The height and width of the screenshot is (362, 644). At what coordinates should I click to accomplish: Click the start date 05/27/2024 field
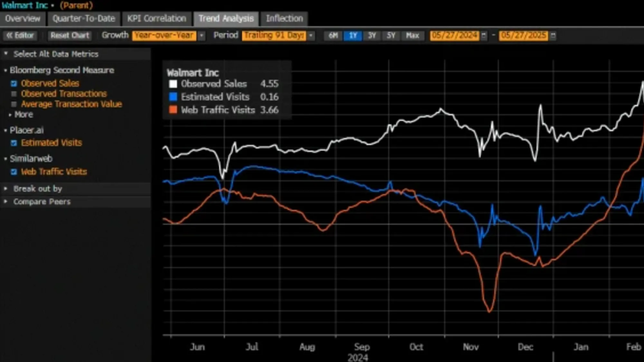tap(454, 35)
